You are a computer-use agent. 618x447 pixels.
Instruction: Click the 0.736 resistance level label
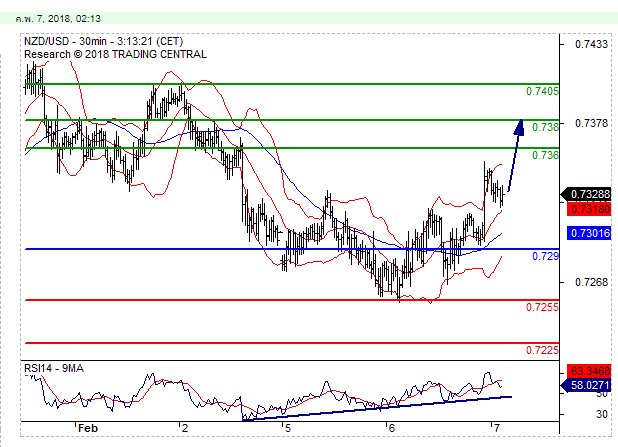[545, 155]
